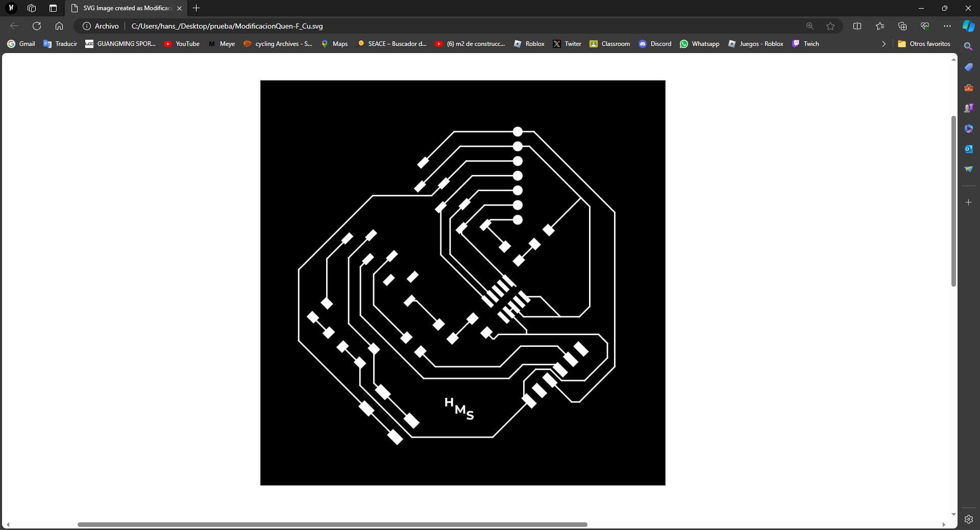Open Maps bookmark

coord(334,44)
